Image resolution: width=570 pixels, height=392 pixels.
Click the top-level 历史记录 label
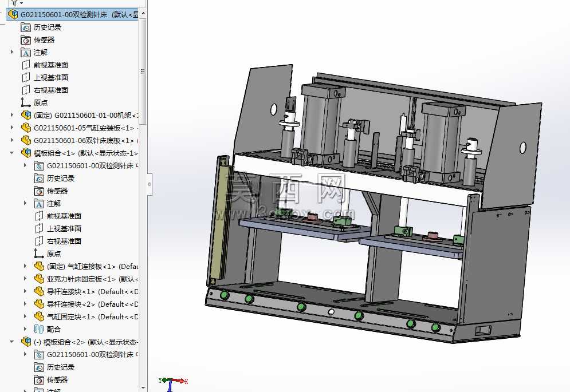coord(48,27)
